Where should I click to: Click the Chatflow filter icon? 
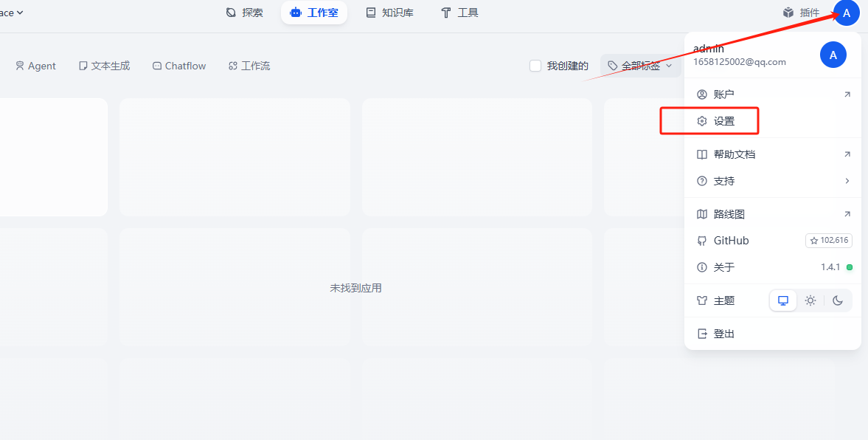point(157,66)
